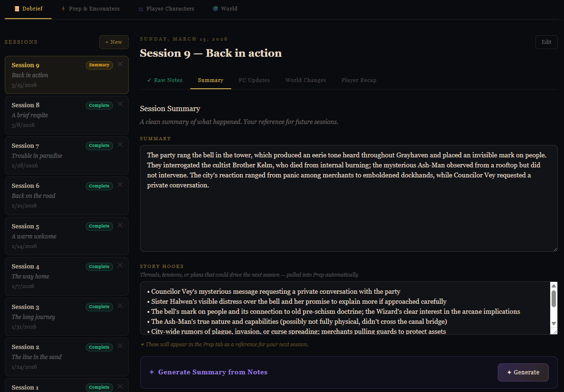
Task: Open the Prep & Encounters tab
Action: (90, 9)
